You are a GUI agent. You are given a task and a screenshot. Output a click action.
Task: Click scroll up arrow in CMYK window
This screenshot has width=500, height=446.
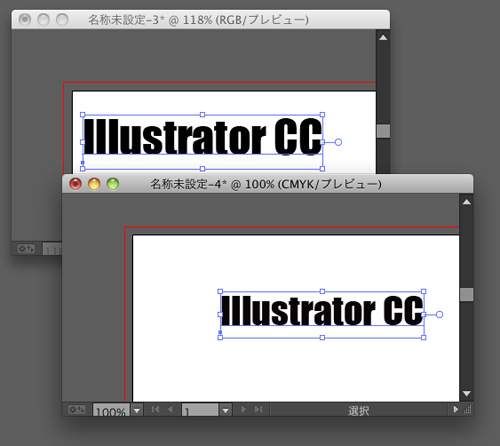pos(467,202)
